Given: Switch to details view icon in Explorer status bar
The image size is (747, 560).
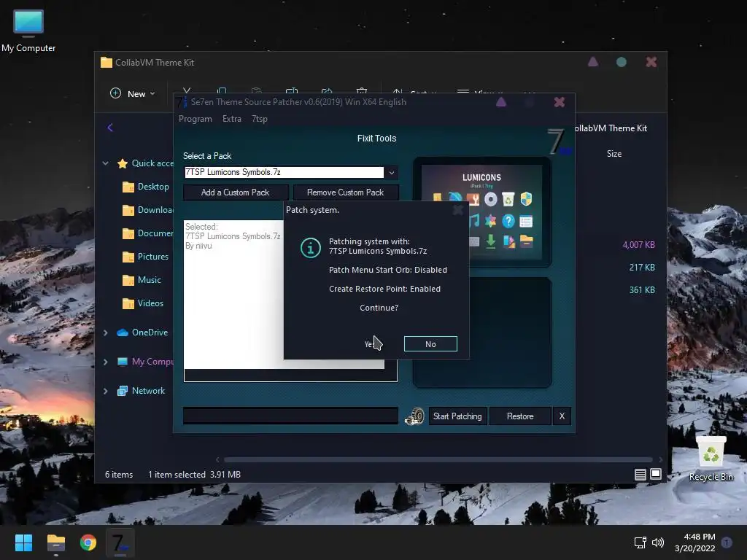Looking at the screenshot, I should tap(640, 474).
